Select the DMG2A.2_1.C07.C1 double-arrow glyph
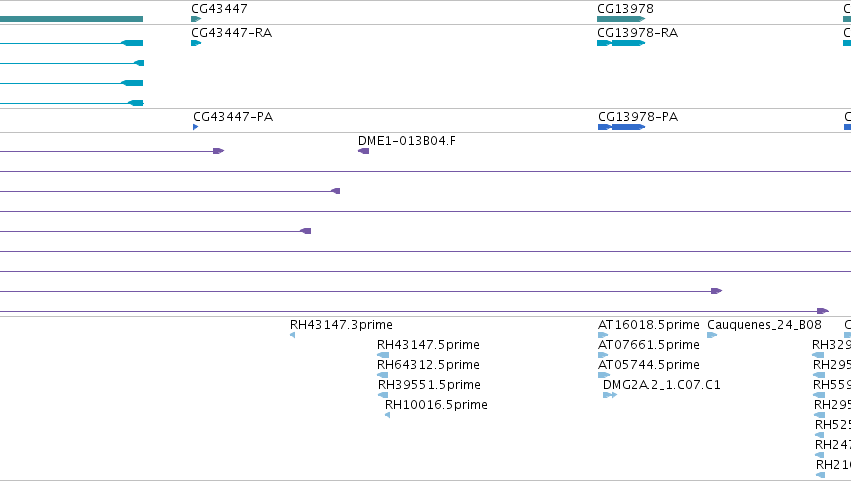Viewport: 851px width, 481px height. coord(610,395)
